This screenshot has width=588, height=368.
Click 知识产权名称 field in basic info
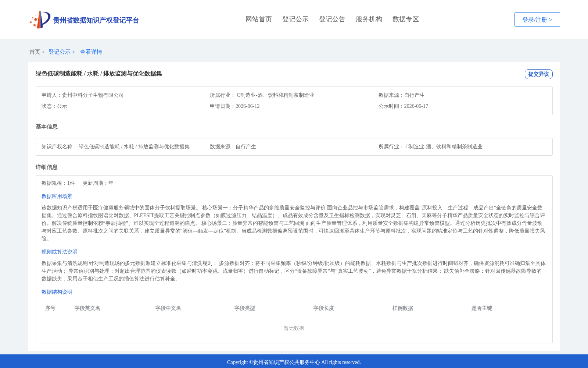[115, 146]
